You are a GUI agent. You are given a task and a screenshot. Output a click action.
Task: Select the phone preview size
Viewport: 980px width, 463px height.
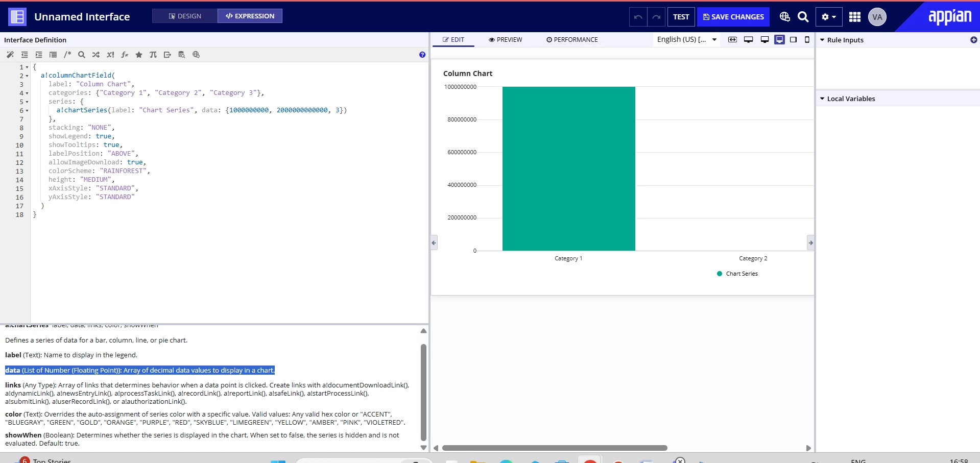tap(807, 40)
